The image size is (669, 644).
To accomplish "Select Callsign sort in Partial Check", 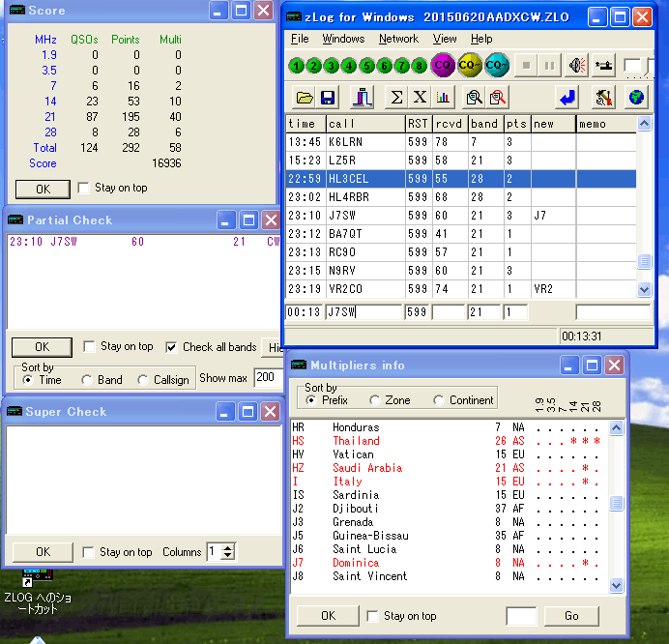I will pos(142,380).
